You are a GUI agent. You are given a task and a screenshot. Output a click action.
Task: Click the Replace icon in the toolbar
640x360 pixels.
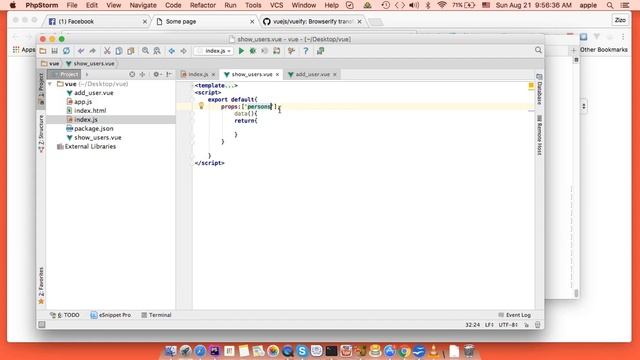click(157, 51)
